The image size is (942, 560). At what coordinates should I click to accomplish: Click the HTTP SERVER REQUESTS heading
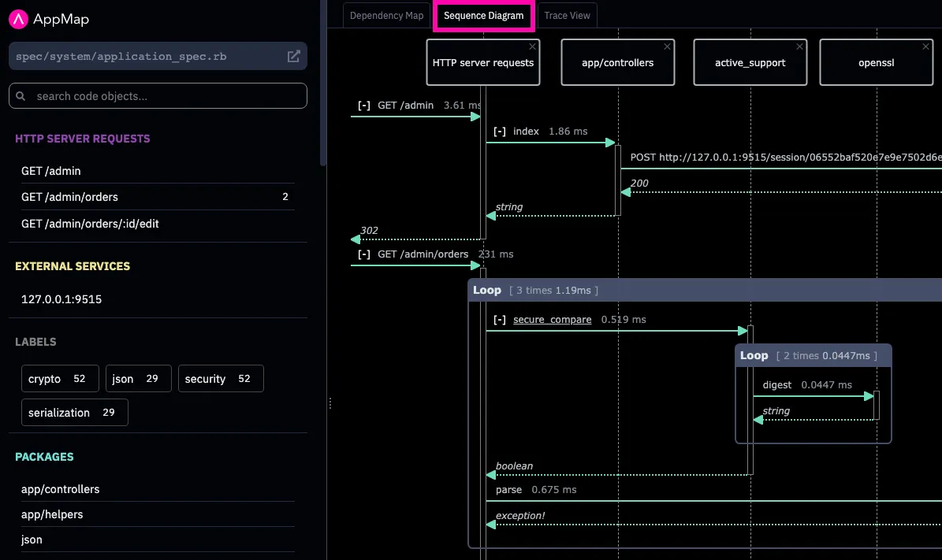82,139
